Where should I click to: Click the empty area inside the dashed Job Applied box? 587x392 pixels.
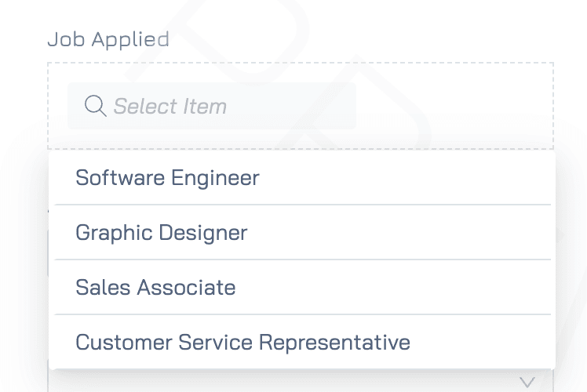point(453,106)
